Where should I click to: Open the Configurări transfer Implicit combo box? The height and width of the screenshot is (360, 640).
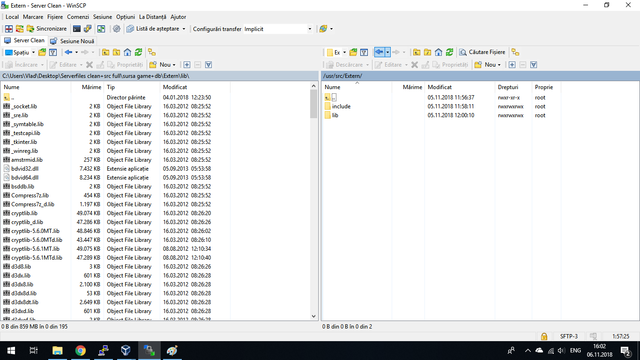pos(278,29)
